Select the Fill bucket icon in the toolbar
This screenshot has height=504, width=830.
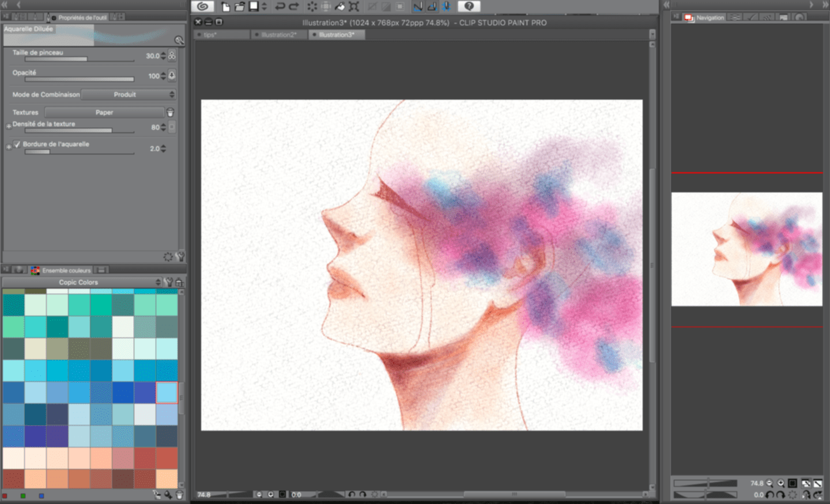tap(340, 7)
